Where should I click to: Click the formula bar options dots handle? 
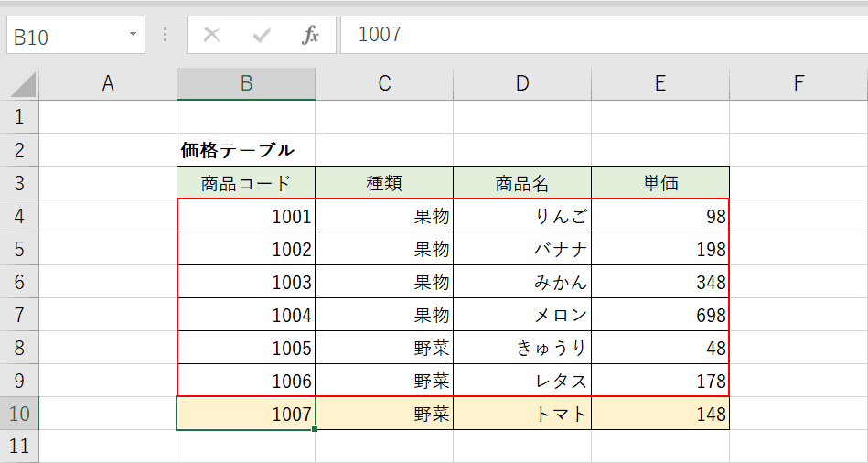[165, 35]
